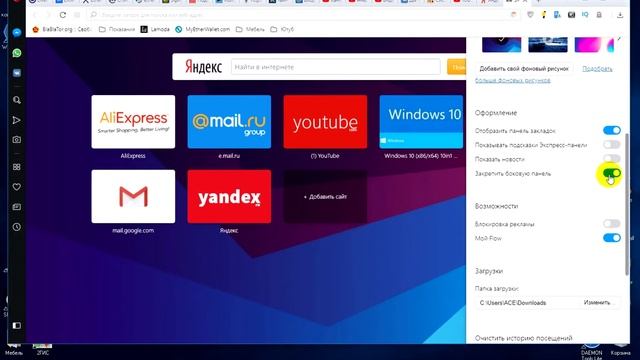Open the red Yandex speed dial tile
Image resolution: width=640 pixels, height=360 pixels.
pyautogui.click(x=229, y=196)
